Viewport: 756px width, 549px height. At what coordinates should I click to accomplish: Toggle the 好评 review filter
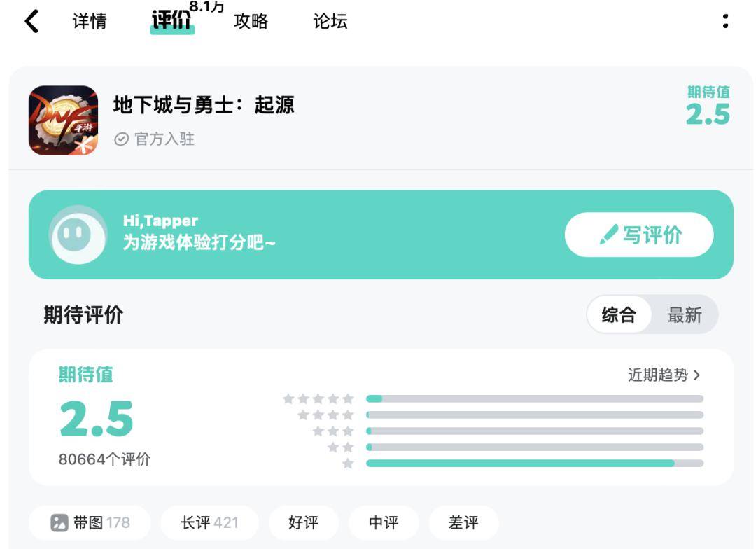click(304, 522)
